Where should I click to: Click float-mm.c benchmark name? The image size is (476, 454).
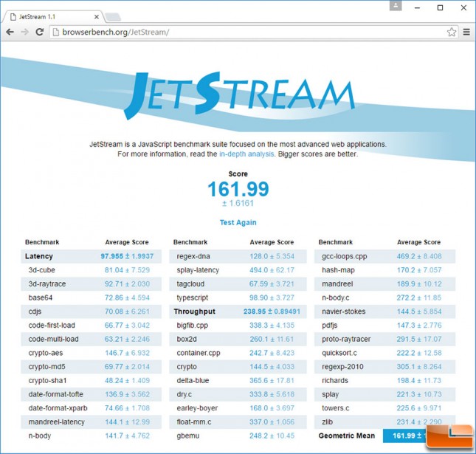[x=193, y=422]
